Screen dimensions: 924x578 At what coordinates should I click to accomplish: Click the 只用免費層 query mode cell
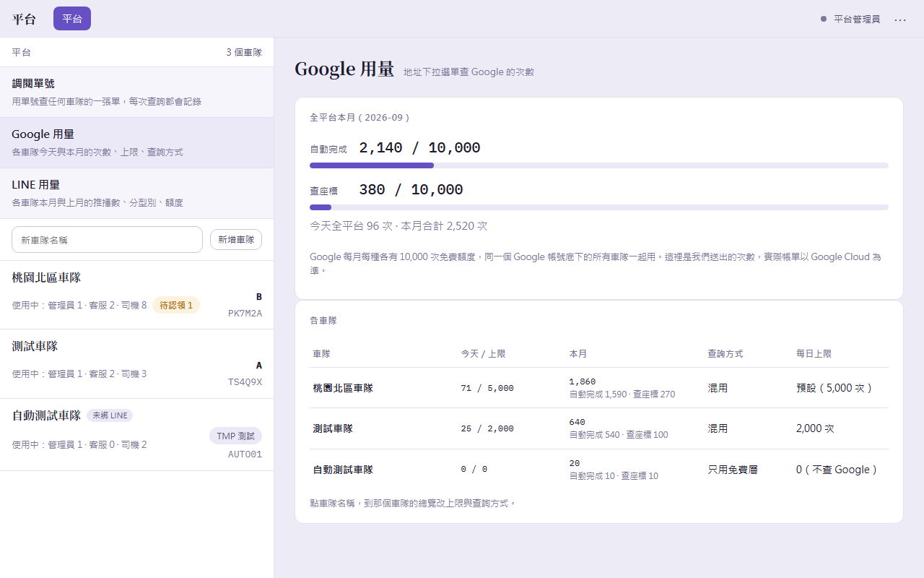(733, 470)
